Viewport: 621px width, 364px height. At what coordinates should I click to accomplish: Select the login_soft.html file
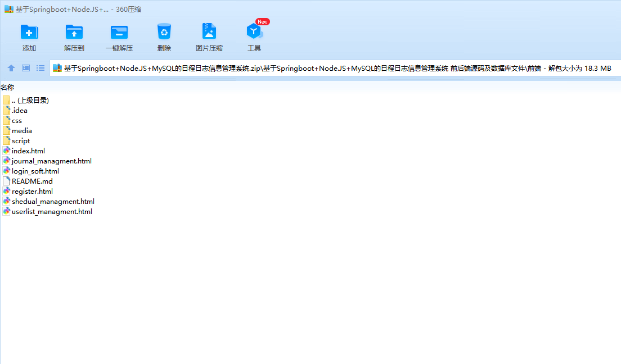click(31, 171)
